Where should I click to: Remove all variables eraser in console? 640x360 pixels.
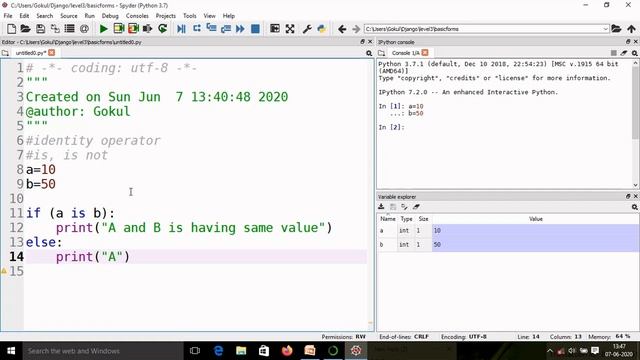(624, 53)
